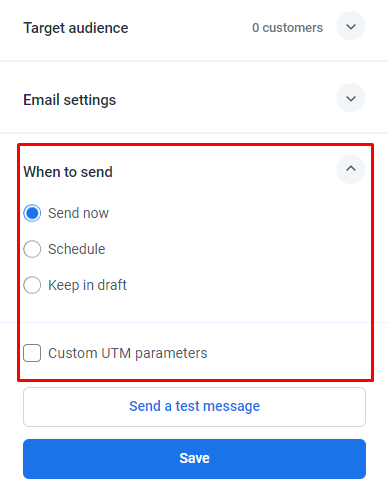Click the When to send heading
387x502 pixels.
pos(68,172)
